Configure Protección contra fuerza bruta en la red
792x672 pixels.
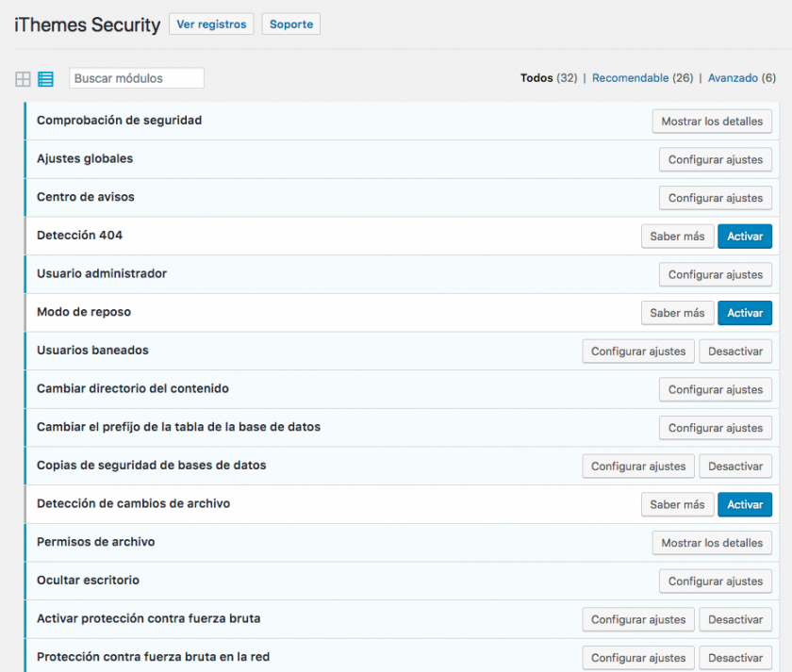tap(638, 658)
